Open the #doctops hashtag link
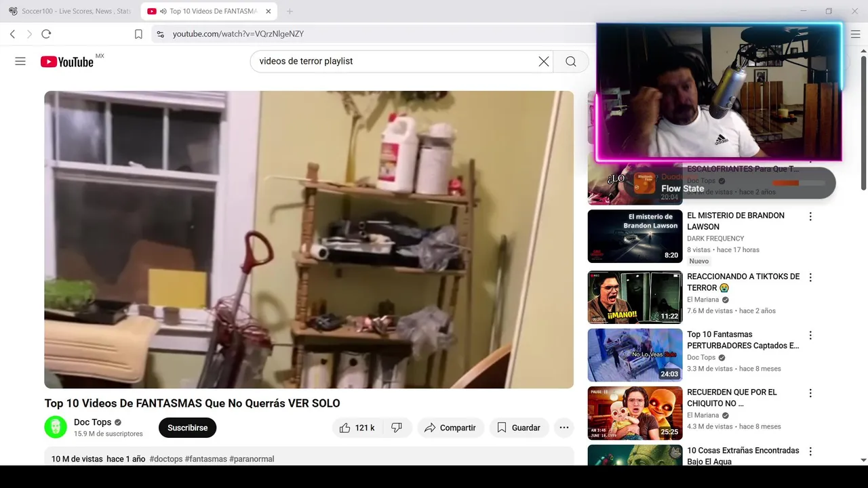The image size is (868, 488). [x=166, y=459]
